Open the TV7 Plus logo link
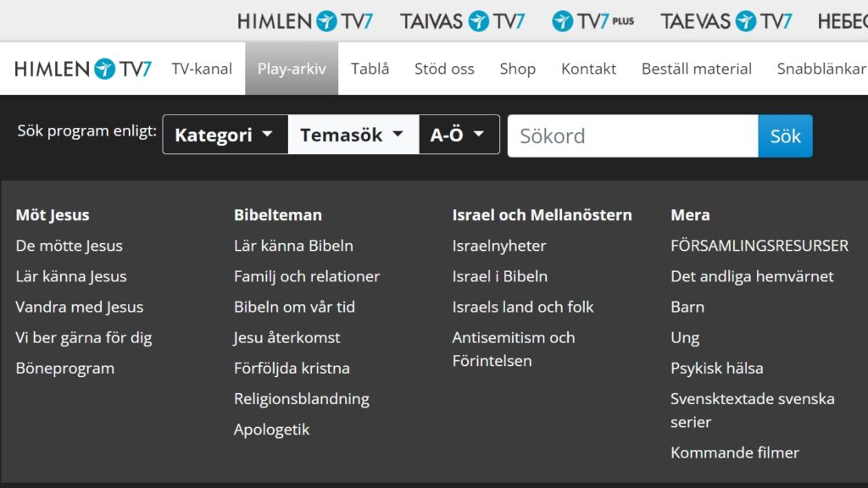 click(x=593, y=21)
